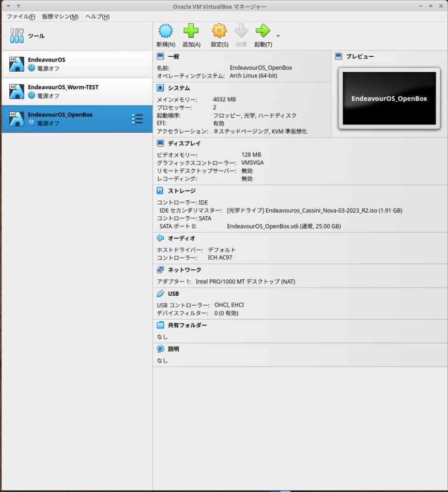Click the USB plug icon

coord(160,293)
